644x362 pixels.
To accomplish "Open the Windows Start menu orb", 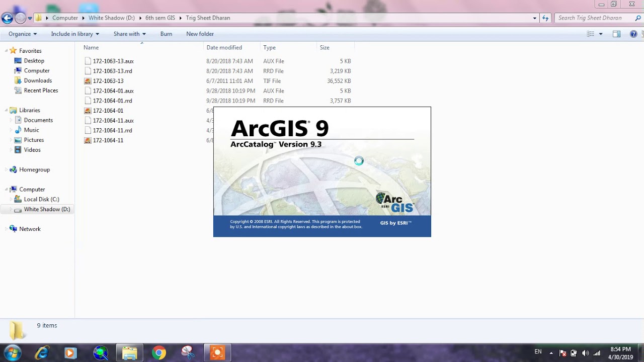I will pyautogui.click(x=13, y=352).
